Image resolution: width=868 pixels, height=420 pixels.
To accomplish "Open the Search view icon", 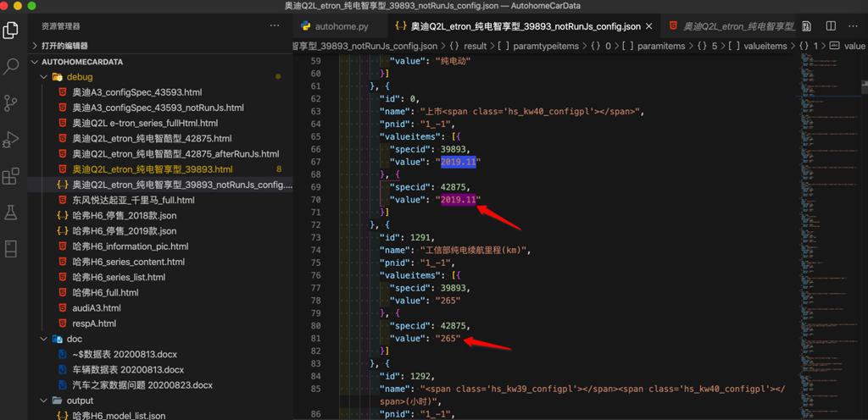I will (x=10, y=66).
